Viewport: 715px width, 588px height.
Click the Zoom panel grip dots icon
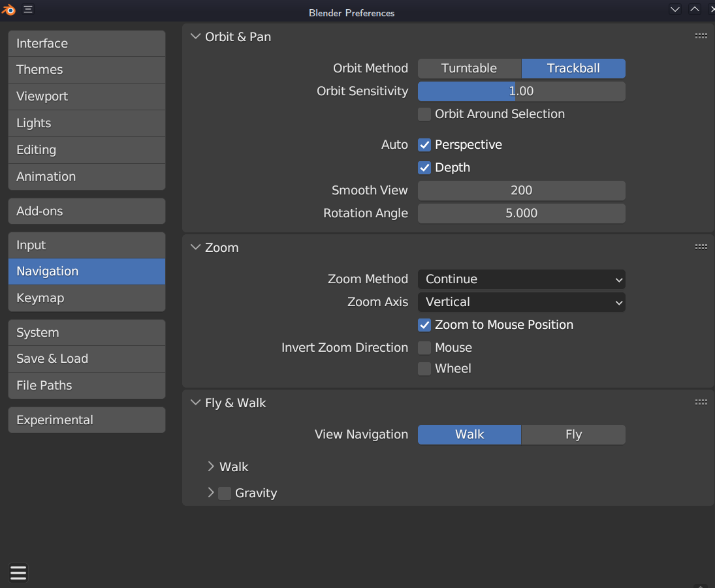pos(701,247)
